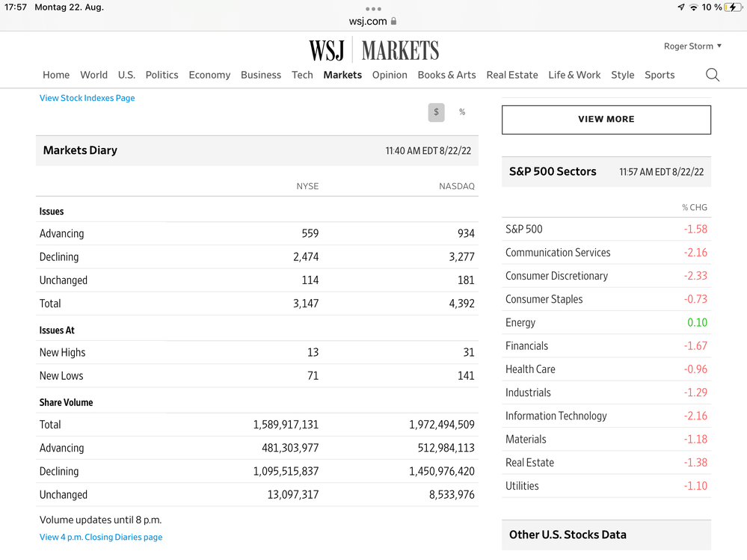
Task: Click the New Highs row label
Action: [62, 352]
